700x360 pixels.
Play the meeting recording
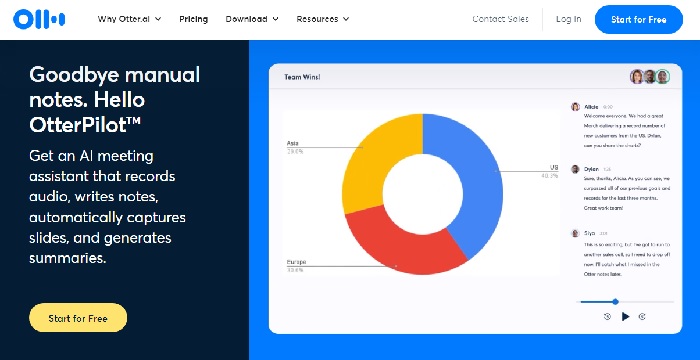625,317
